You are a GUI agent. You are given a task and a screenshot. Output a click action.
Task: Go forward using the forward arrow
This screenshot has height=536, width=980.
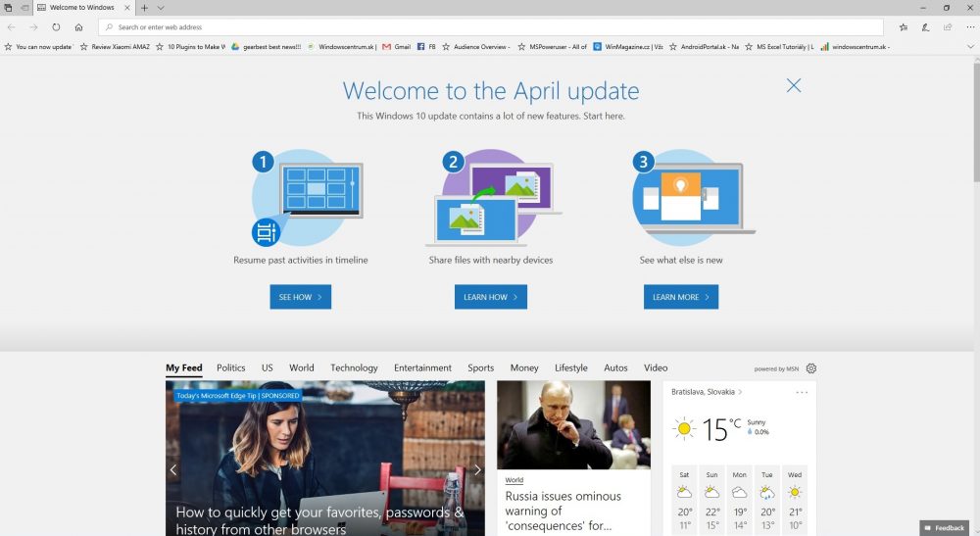click(x=33, y=26)
